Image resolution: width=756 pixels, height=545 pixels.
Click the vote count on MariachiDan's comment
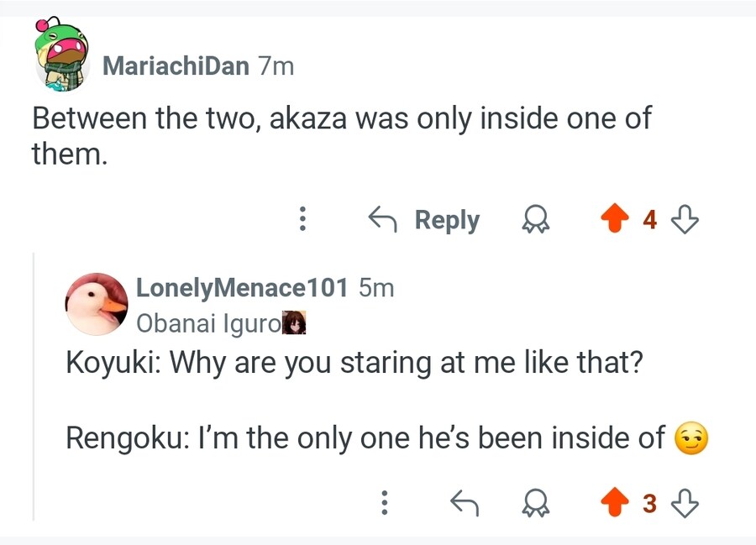click(648, 220)
